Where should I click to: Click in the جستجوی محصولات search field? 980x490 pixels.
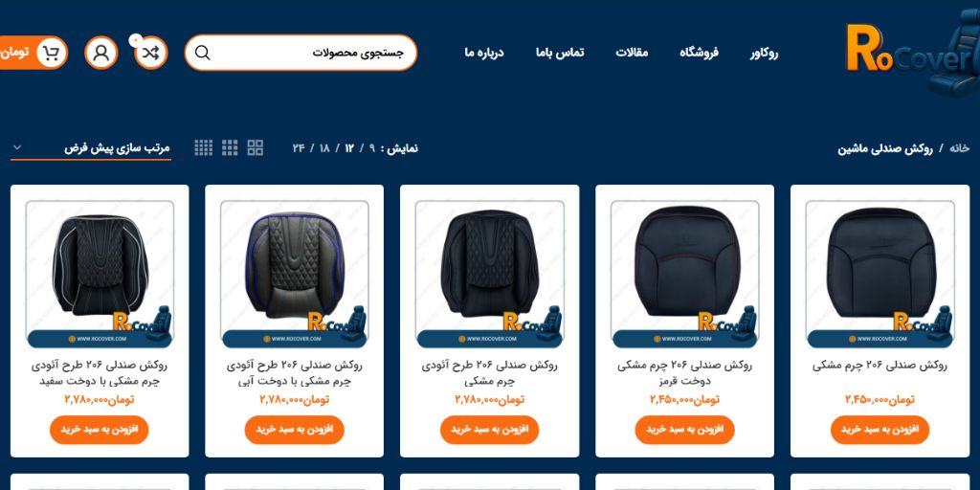click(301, 53)
